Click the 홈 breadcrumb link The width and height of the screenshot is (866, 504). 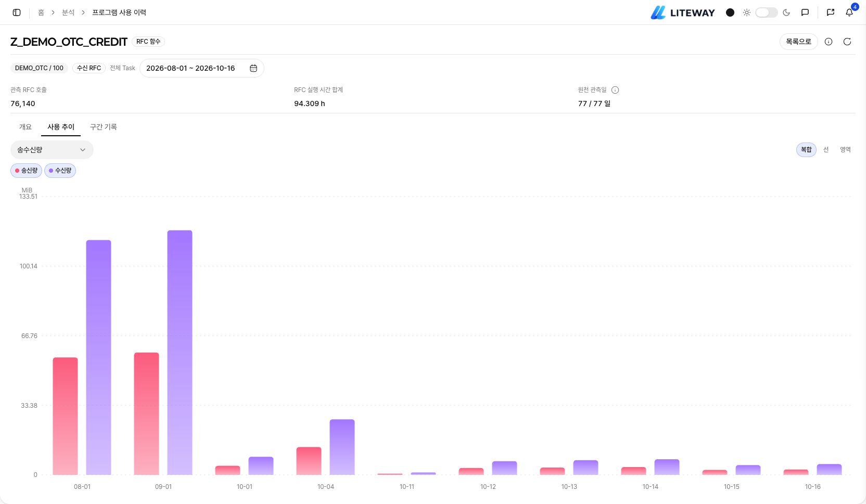[x=41, y=12]
